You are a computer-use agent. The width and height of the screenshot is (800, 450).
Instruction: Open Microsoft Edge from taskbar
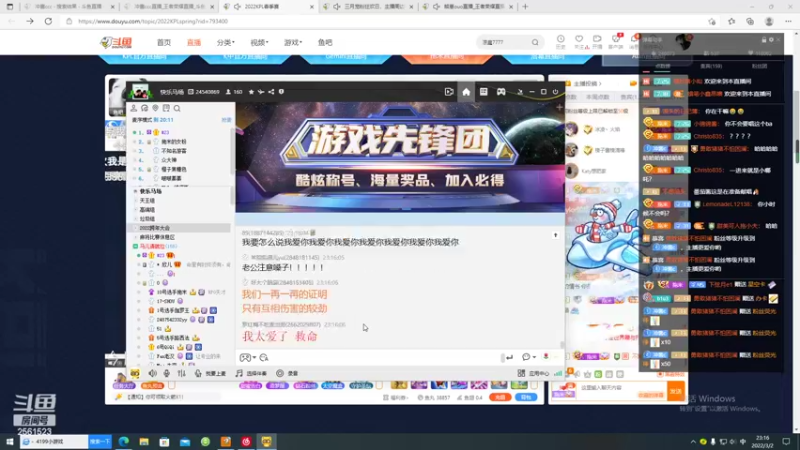pos(123,441)
